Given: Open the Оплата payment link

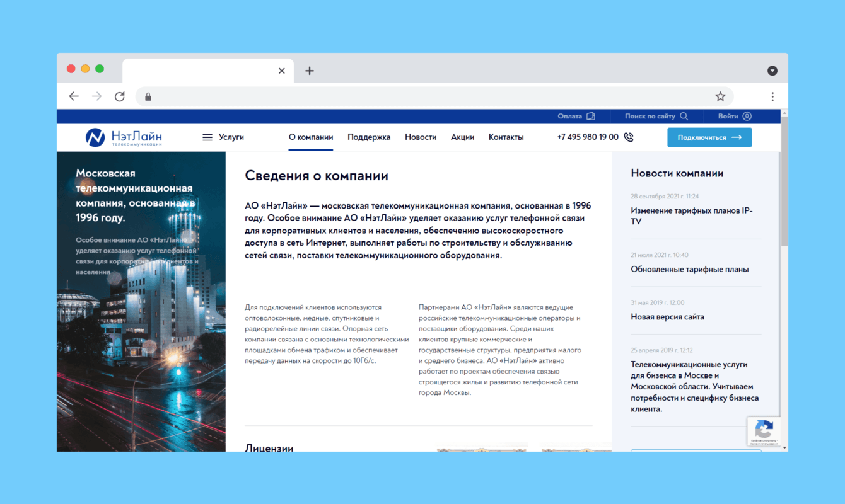Looking at the screenshot, I should 569,116.
